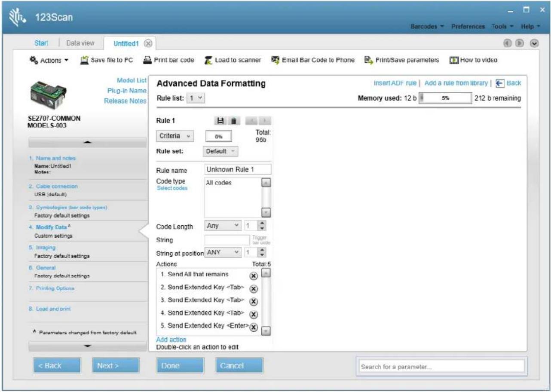Open the Barcodes menu
Image resolution: width=551 pixels, height=392 pixels.
[x=427, y=27]
